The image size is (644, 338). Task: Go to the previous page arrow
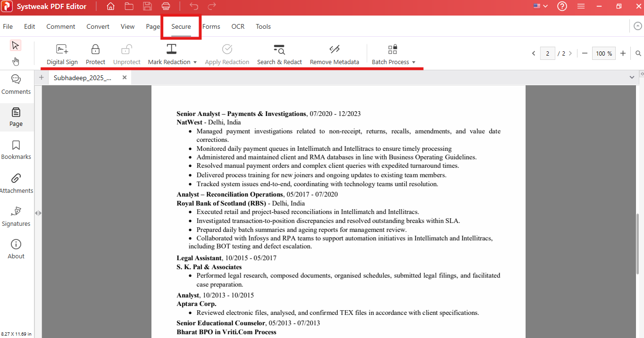[x=534, y=53]
